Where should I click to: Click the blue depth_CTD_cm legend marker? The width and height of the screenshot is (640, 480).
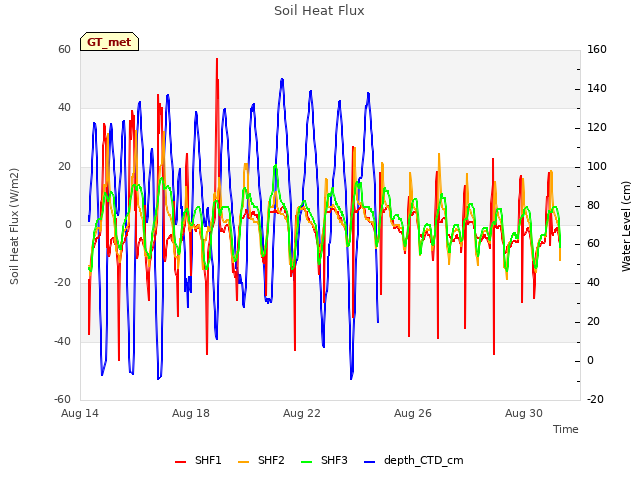point(369,462)
